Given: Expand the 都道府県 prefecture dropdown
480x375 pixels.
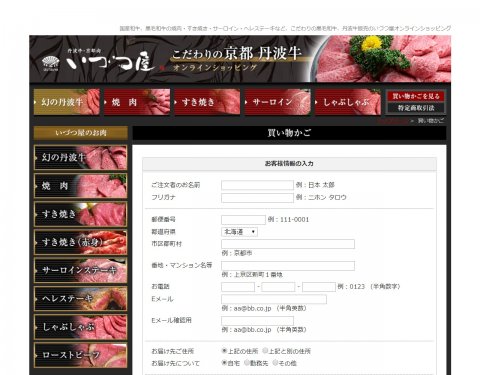Looking at the screenshot, I should tap(239, 232).
